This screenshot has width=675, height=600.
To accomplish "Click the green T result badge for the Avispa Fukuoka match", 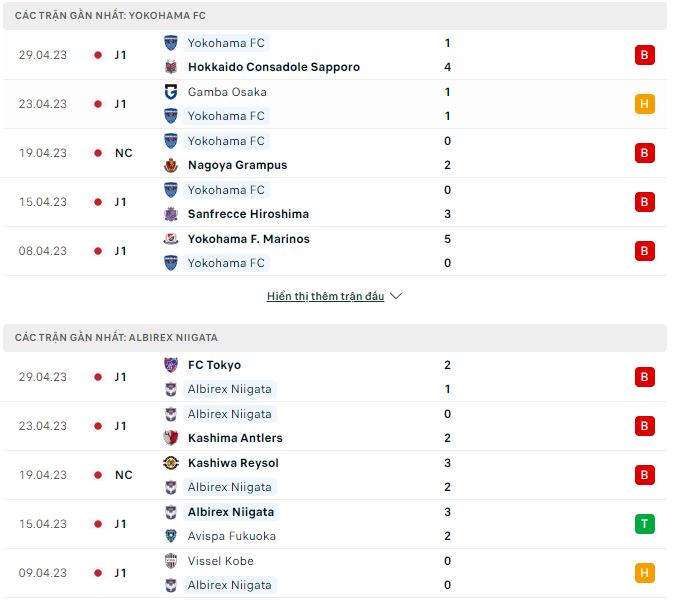I will click(x=644, y=524).
